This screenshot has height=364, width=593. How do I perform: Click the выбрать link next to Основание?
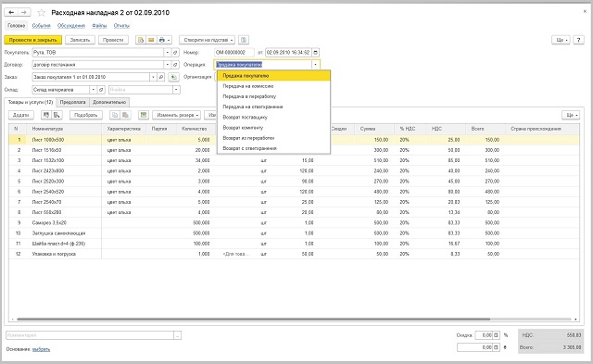pyautogui.click(x=41, y=349)
